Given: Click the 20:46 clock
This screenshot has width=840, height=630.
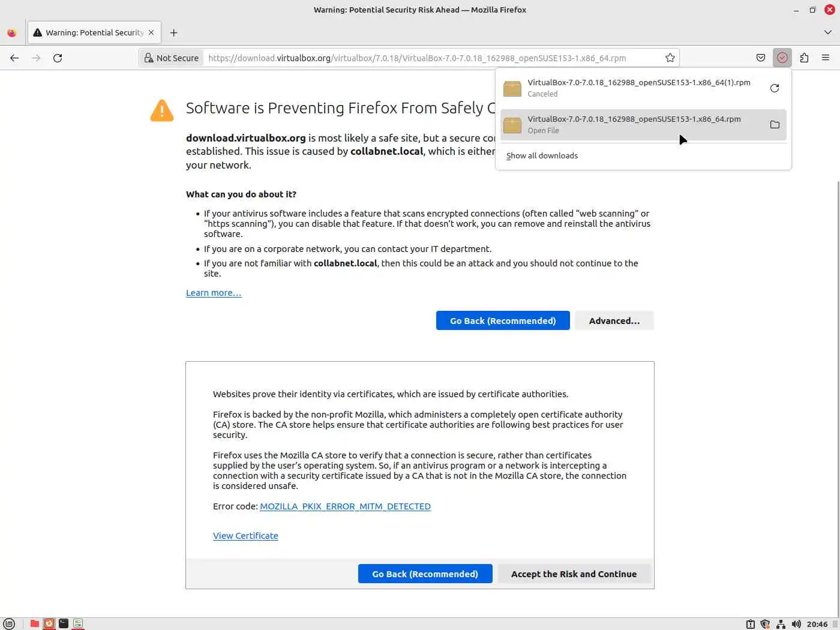Looking at the screenshot, I should [x=817, y=624].
